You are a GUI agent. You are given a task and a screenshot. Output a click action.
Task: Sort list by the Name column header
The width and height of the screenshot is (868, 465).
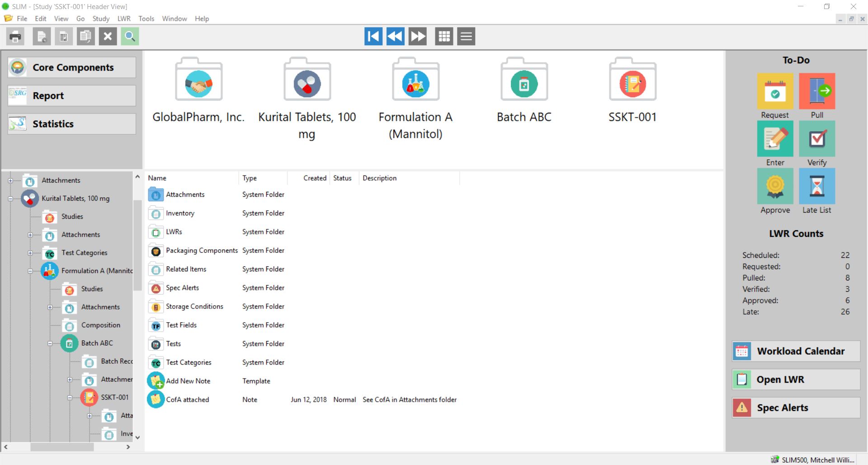coord(192,178)
